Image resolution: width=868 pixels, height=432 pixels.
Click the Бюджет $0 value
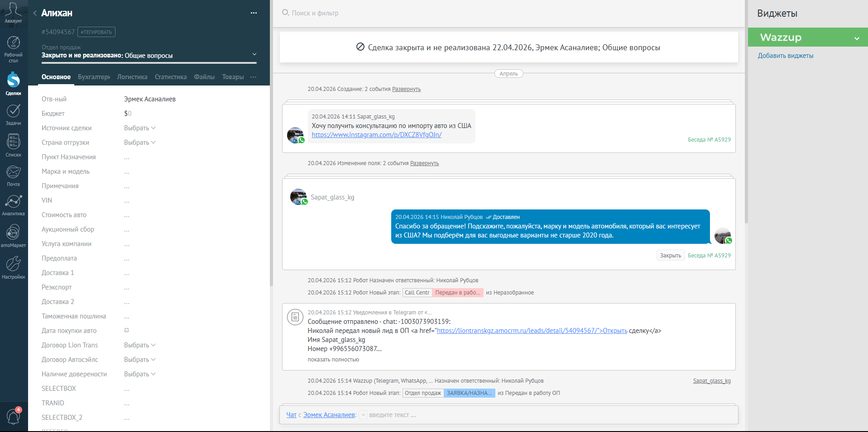coord(128,114)
